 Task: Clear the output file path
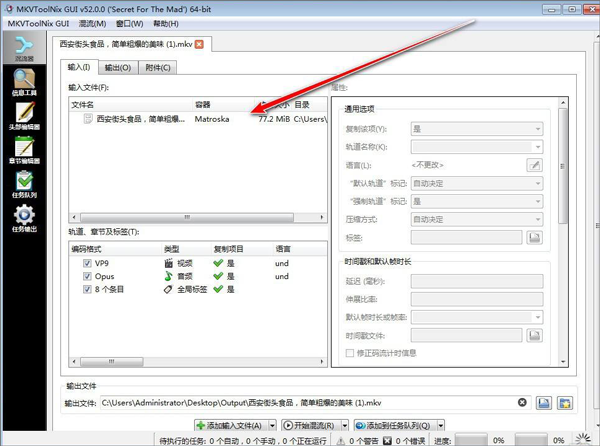tap(522, 402)
